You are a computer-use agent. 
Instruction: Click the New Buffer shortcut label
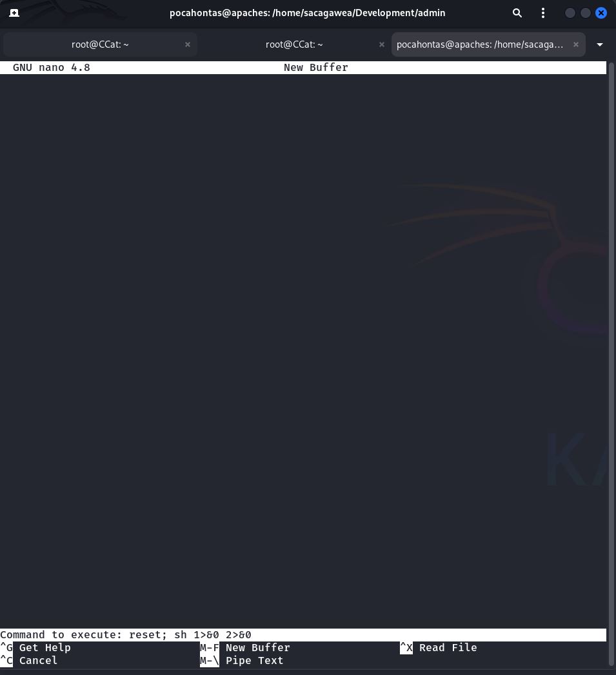point(257,648)
